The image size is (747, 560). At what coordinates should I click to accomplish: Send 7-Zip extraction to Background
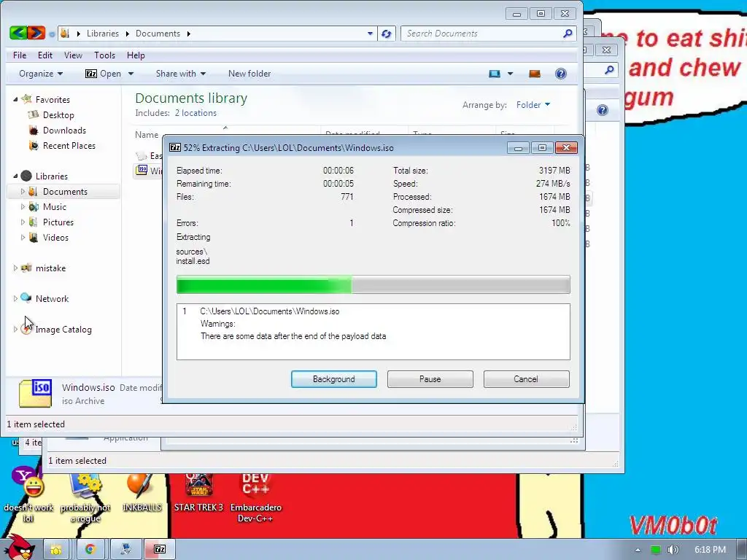(x=334, y=379)
